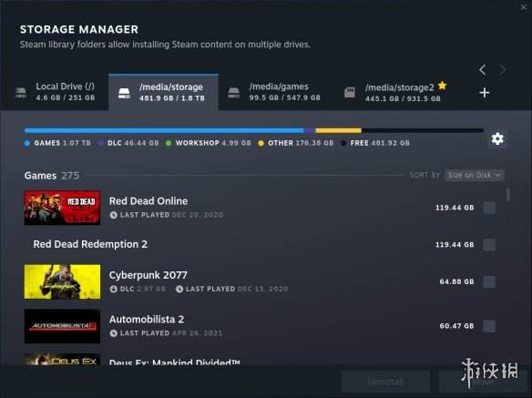532x398 pixels.
Task: Click the Red Dead Online title
Action: [148, 201]
